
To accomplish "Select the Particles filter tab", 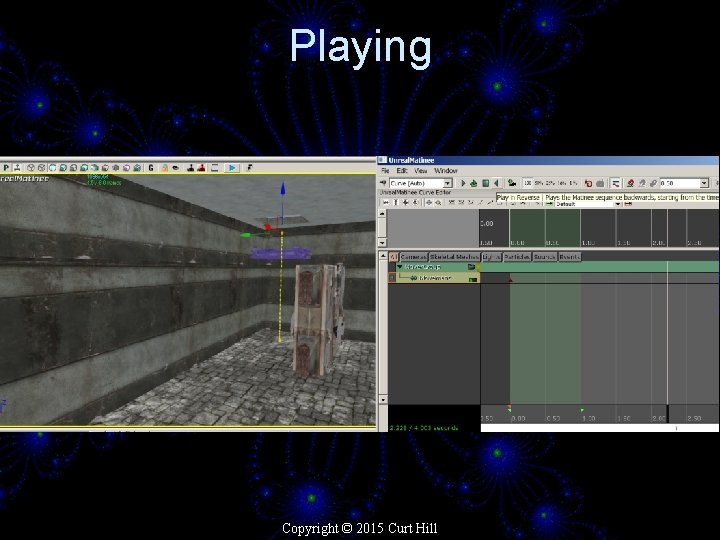I will tap(517, 257).
